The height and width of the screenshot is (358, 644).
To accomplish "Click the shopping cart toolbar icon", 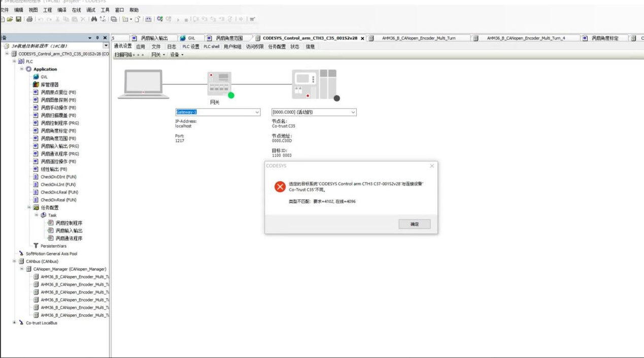I will click(x=252, y=19).
